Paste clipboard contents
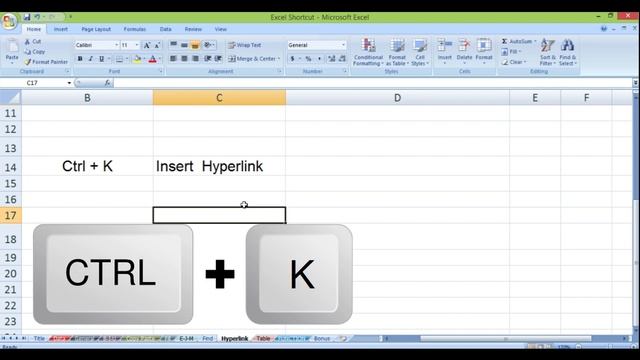Screen dimensions: 640x360 pos(12,51)
